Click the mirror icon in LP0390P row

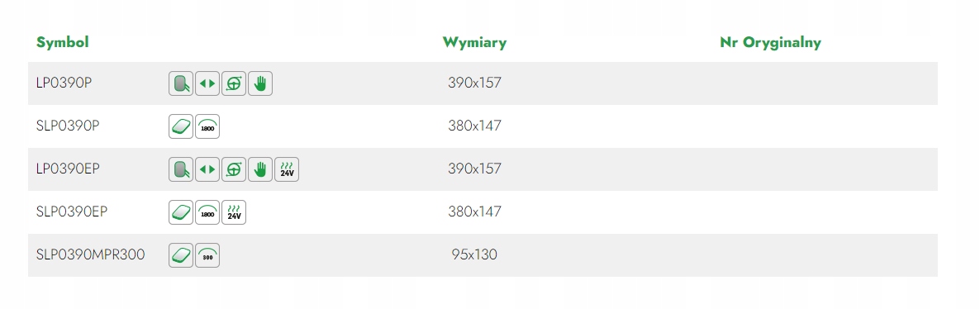tap(181, 83)
